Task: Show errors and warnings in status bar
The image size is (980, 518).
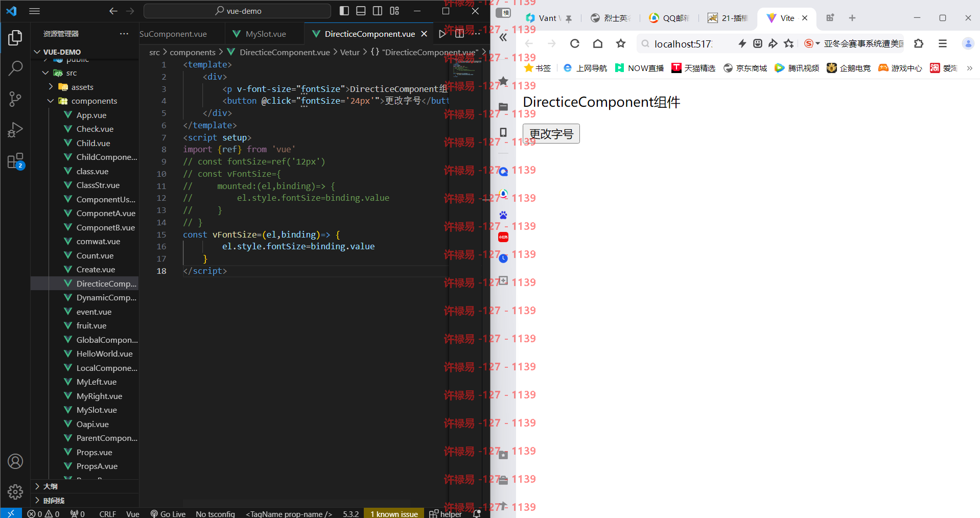Action: point(43,514)
